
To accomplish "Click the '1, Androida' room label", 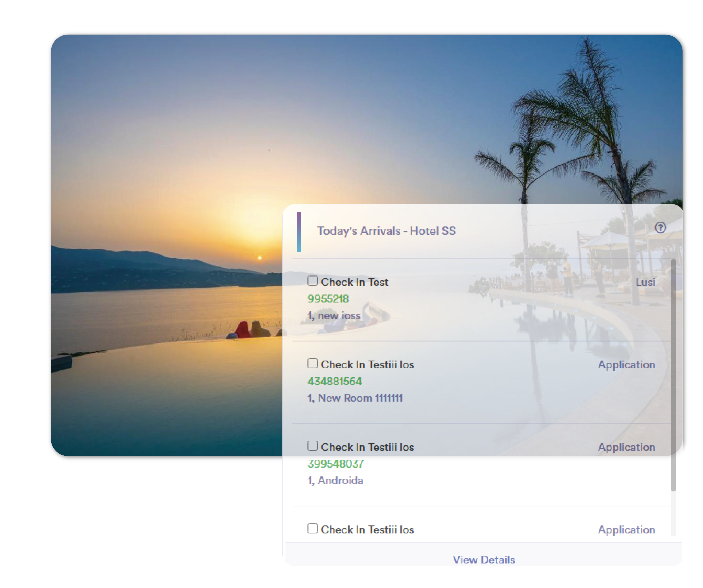I will click(x=335, y=480).
